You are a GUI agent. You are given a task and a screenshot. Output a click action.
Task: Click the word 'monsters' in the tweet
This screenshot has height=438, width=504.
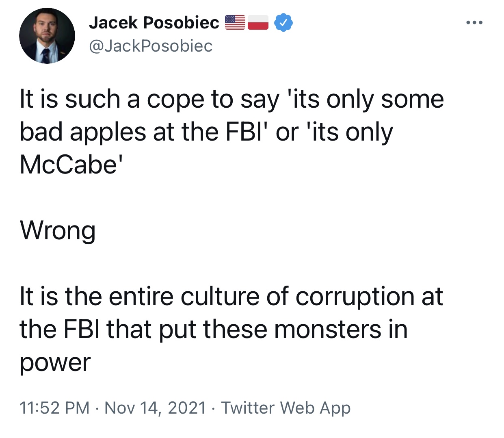328,329
